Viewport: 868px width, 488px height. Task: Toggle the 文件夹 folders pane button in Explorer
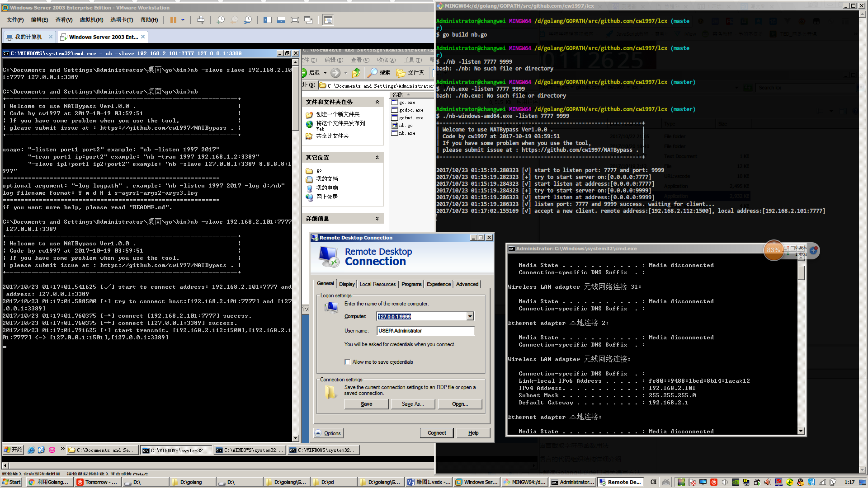[x=410, y=72]
